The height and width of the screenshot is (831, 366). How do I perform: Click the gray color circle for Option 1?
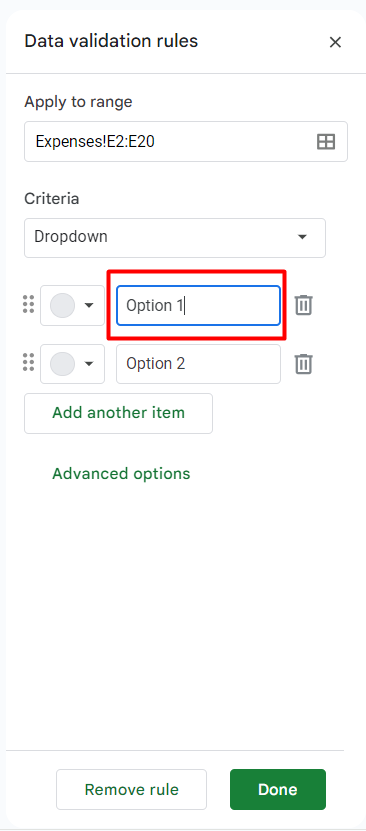pos(63,305)
